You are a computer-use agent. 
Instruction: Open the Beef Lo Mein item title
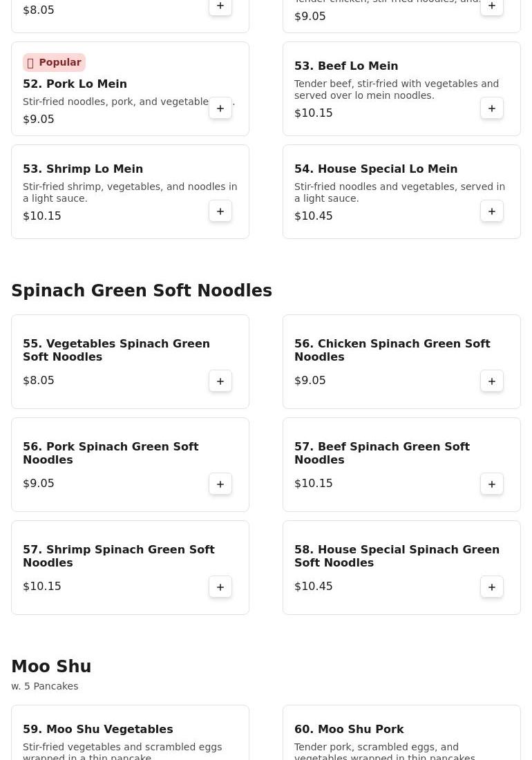coord(346,66)
